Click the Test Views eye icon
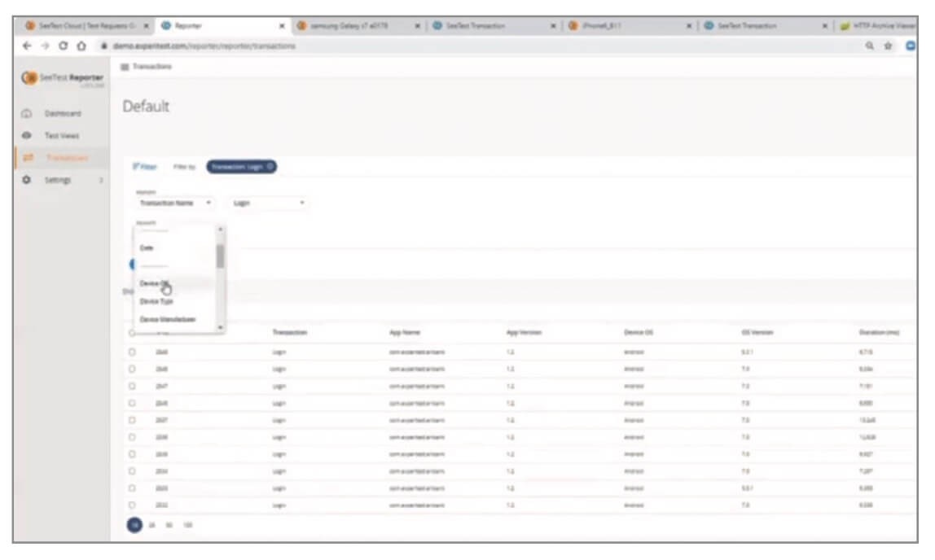 26,136
